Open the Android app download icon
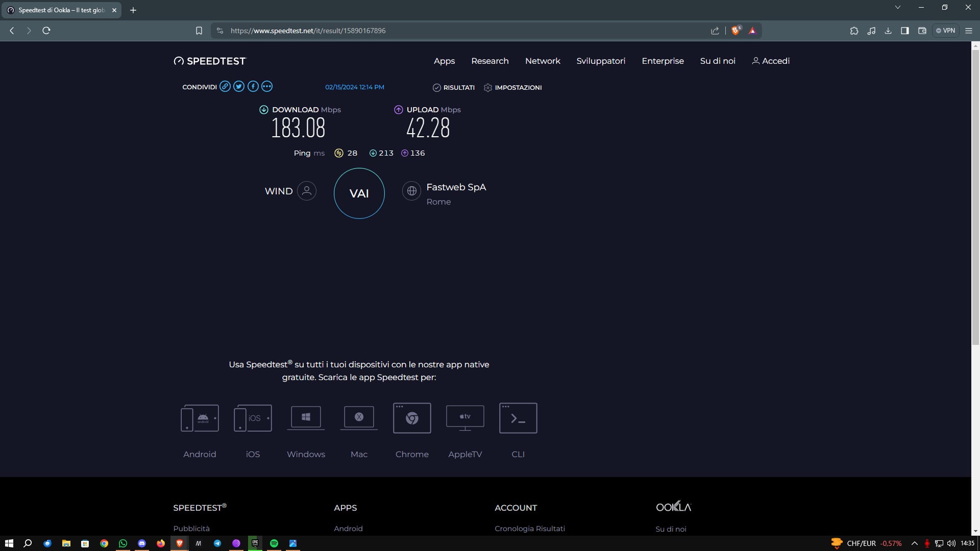The height and width of the screenshot is (551, 980). point(200,418)
